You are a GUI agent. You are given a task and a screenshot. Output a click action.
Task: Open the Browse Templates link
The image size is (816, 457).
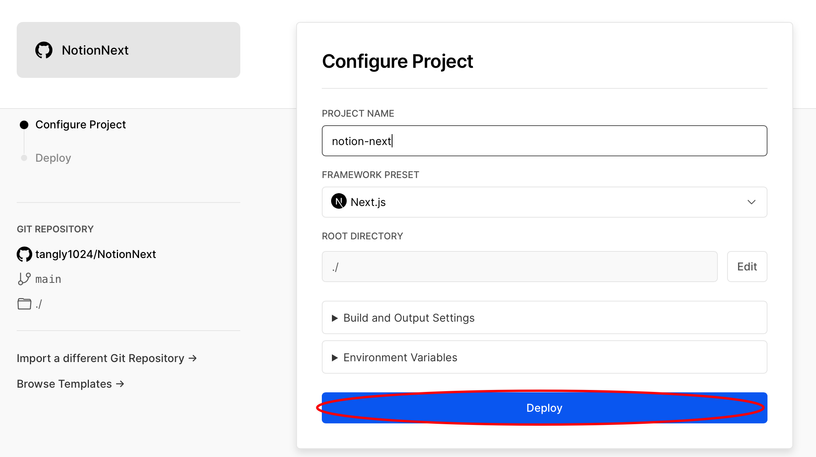click(x=70, y=384)
